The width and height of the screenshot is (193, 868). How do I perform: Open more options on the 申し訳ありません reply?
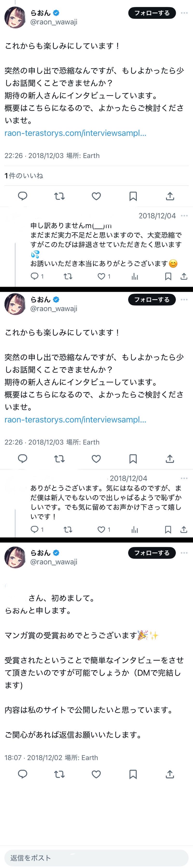coord(184,216)
